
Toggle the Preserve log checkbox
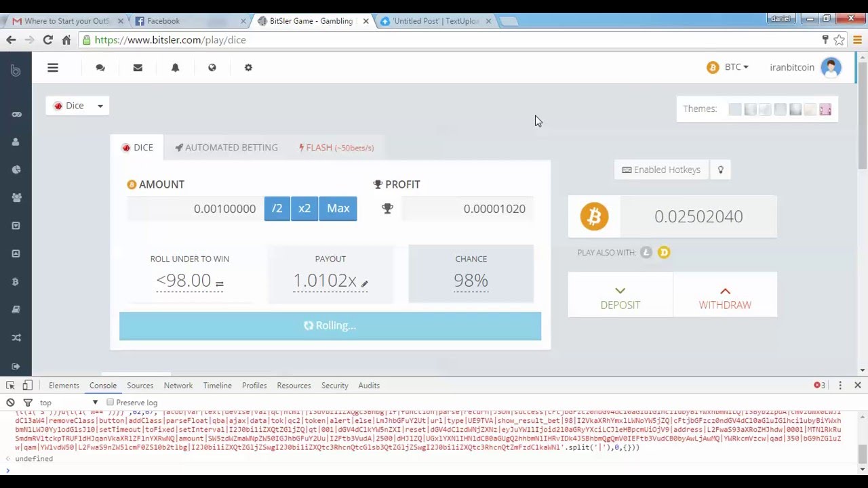tap(110, 403)
